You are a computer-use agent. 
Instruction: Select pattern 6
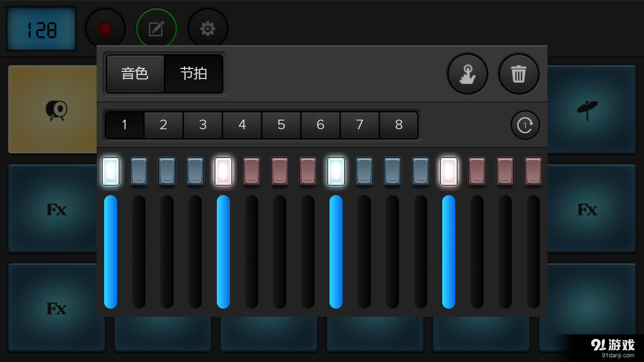click(x=320, y=125)
